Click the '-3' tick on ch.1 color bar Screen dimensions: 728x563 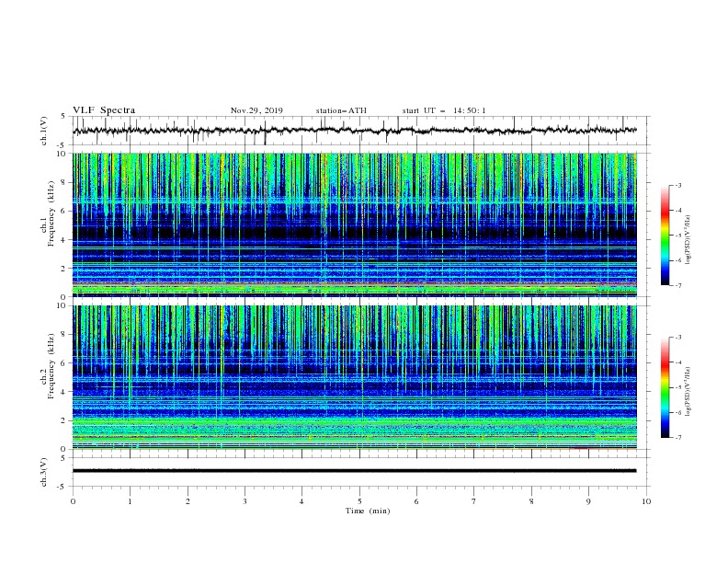pyautogui.click(x=677, y=185)
